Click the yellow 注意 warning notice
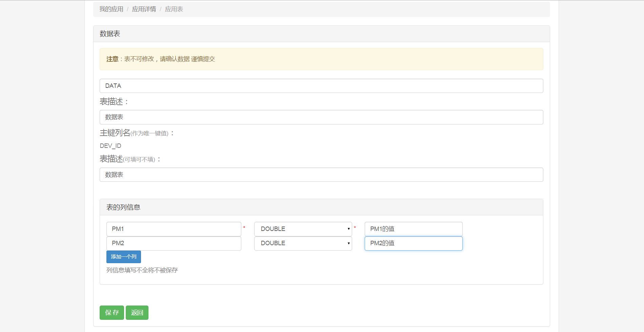The image size is (644, 332). tap(321, 59)
